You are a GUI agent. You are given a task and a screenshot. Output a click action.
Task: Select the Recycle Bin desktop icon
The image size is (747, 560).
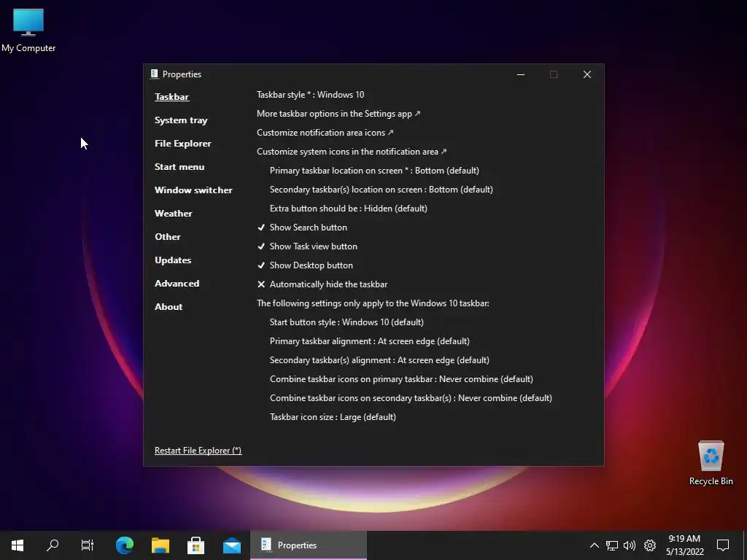[711, 463]
